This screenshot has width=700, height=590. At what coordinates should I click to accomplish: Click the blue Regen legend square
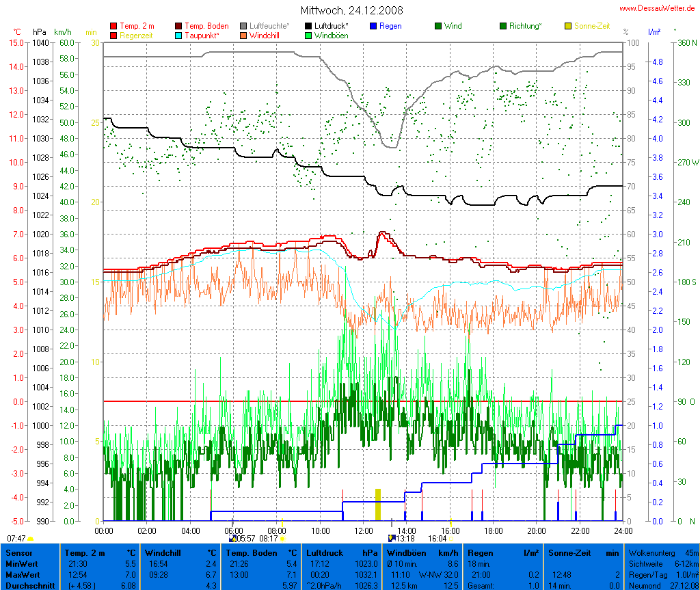tap(373, 26)
